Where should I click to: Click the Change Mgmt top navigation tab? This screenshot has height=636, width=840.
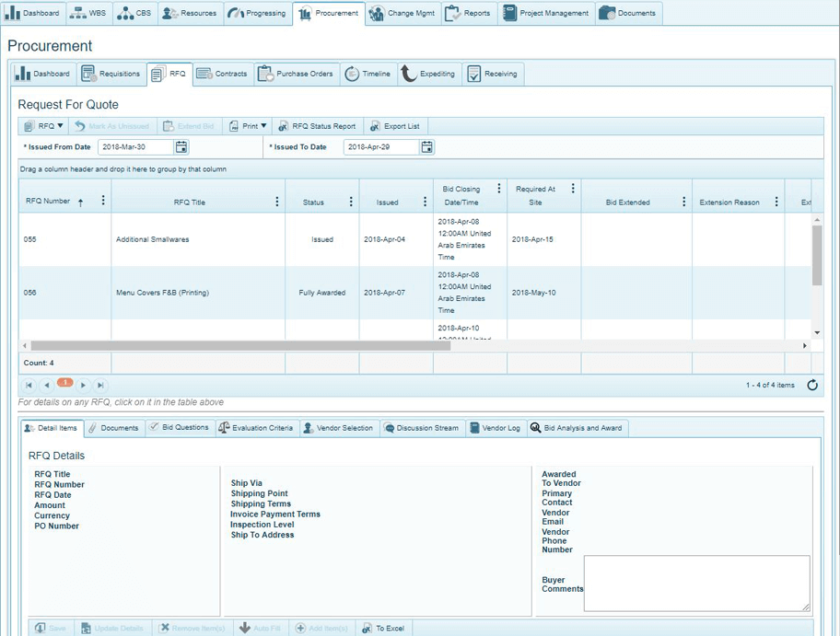[x=402, y=13]
